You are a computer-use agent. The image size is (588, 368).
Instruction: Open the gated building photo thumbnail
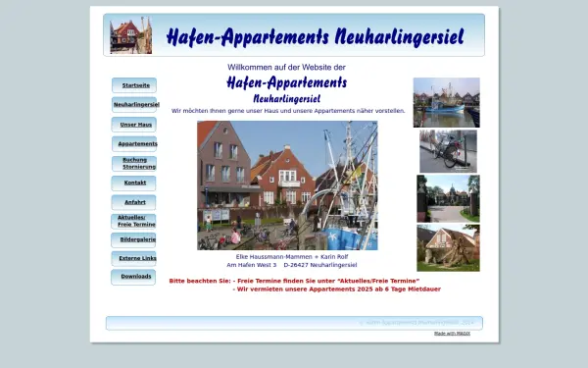pos(448,198)
